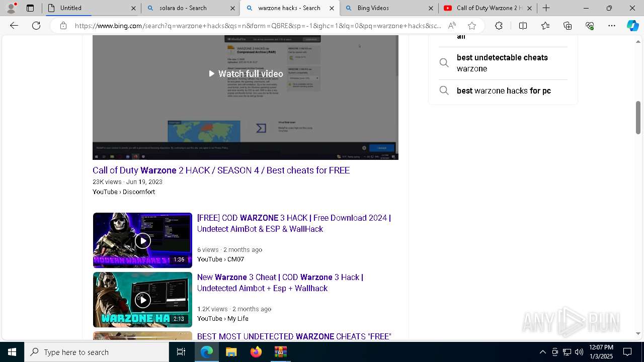Open notification center icon
The width and height of the screenshot is (644, 362).
point(627,352)
